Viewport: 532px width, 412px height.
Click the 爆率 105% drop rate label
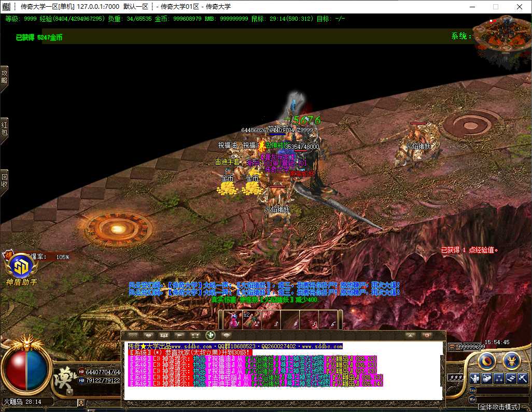pyautogui.click(x=50, y=257)
